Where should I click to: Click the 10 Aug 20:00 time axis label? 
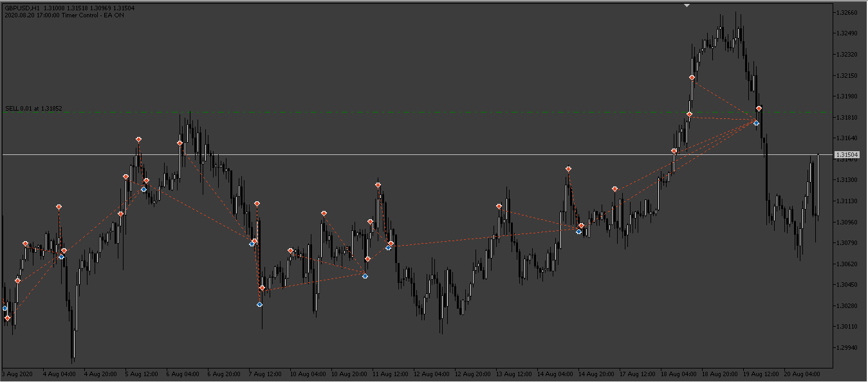click(x=349, y=374)
